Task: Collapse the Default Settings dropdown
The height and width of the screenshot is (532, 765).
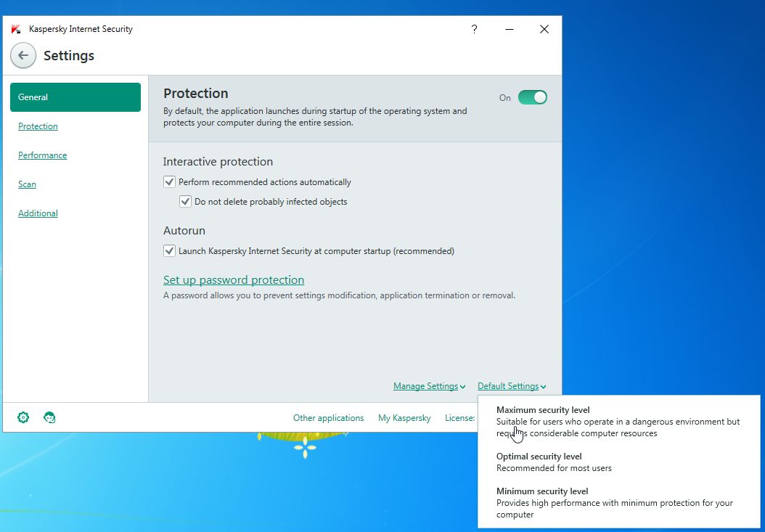Action: pyautogui.click(x=512, y=386)
